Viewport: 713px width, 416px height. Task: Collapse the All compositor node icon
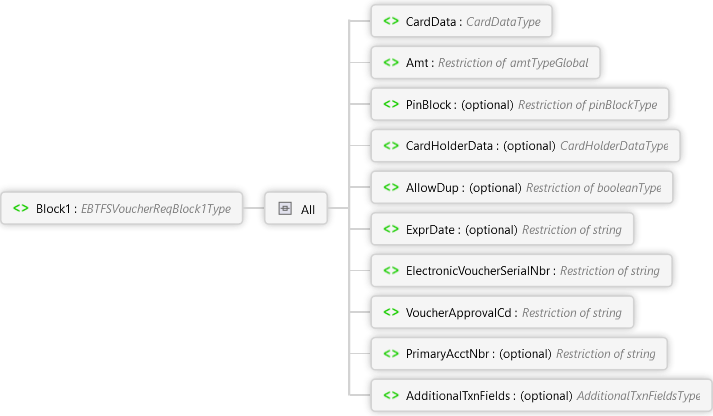[x=285, y=209]
